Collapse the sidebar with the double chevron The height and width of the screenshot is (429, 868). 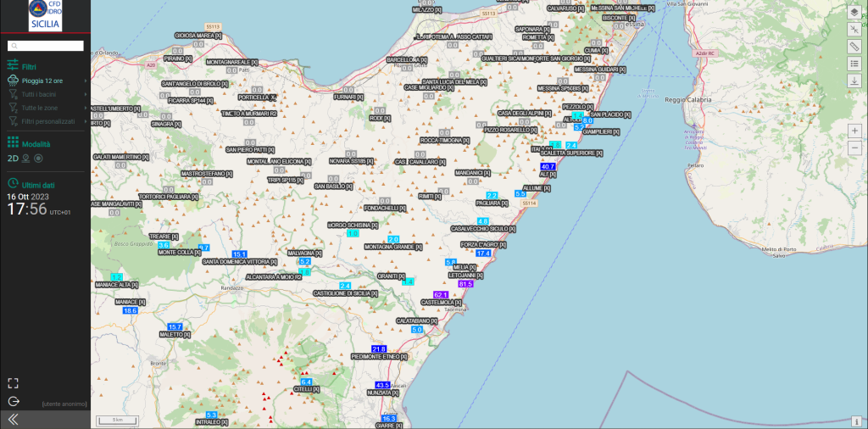tap(13, 420)
